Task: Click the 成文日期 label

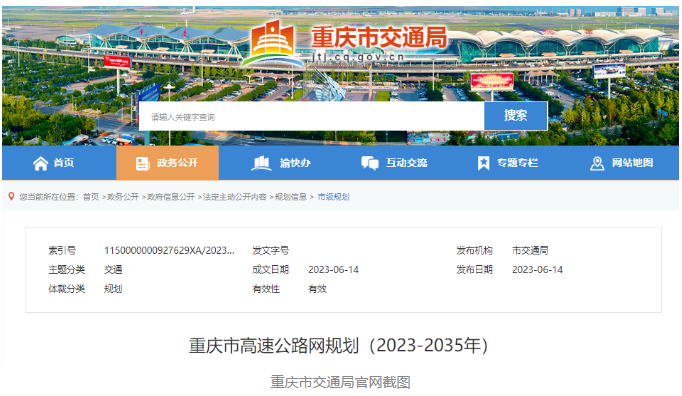Action: click(x=271, y=269)
